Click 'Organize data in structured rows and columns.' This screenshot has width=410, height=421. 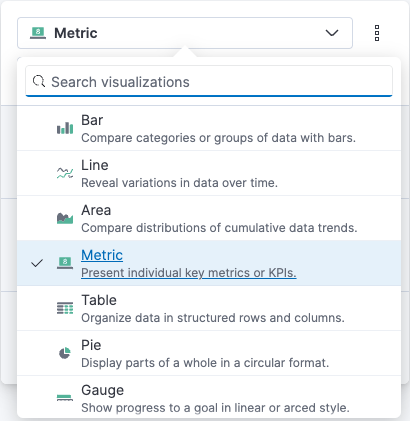[213, 318]
